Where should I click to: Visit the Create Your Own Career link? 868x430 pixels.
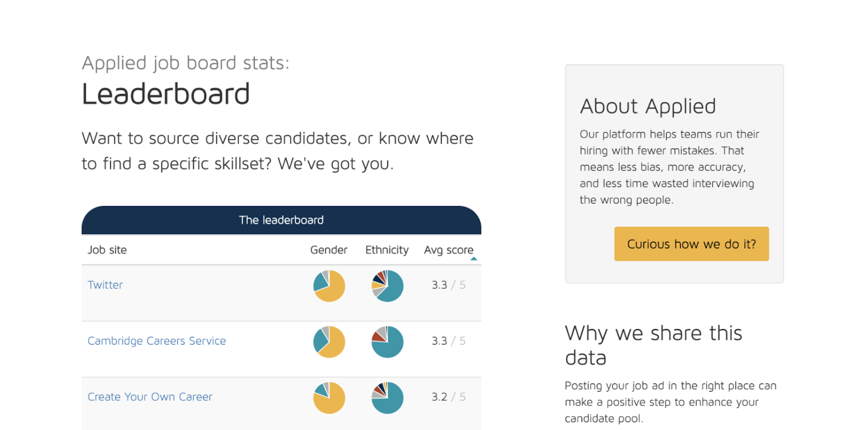click(150, 397)
